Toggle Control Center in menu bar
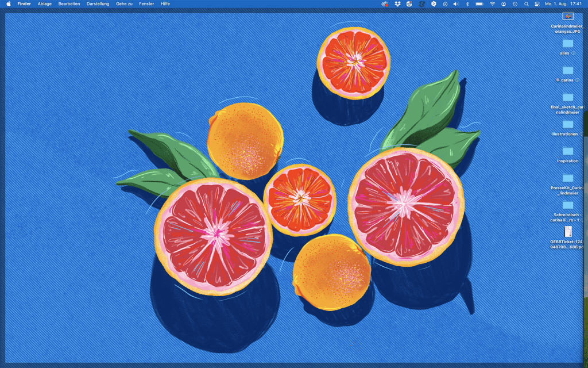This screenshot has width=588, height=368. click(x=537, y=3)
